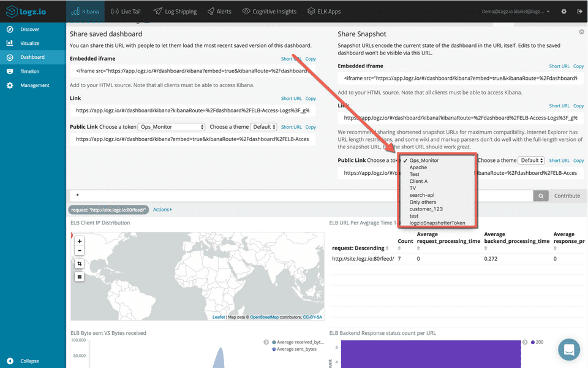Click the sign out icon
Viewport: 588px width, 368px height.
pos(579,12)
